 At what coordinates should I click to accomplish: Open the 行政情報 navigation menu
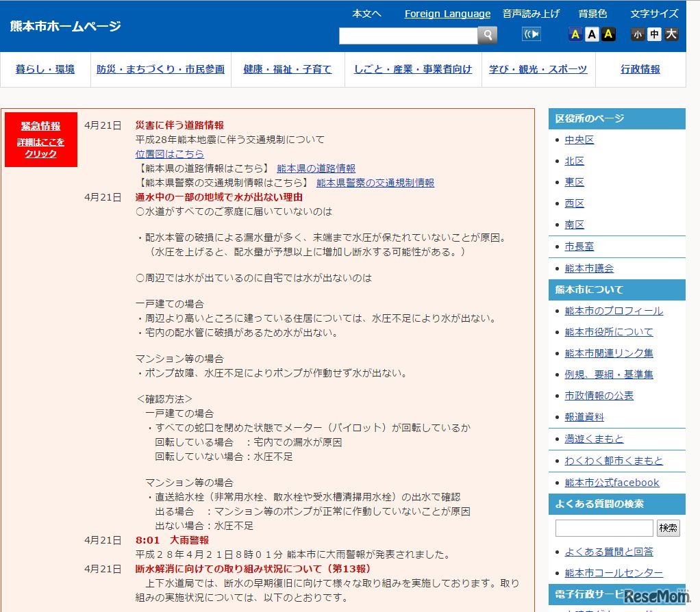(x=640, y=69)
